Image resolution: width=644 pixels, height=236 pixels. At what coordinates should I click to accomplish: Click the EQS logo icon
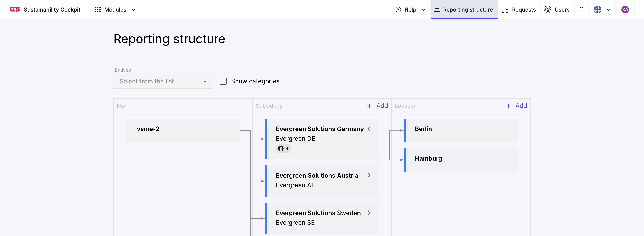pos(15,10)
